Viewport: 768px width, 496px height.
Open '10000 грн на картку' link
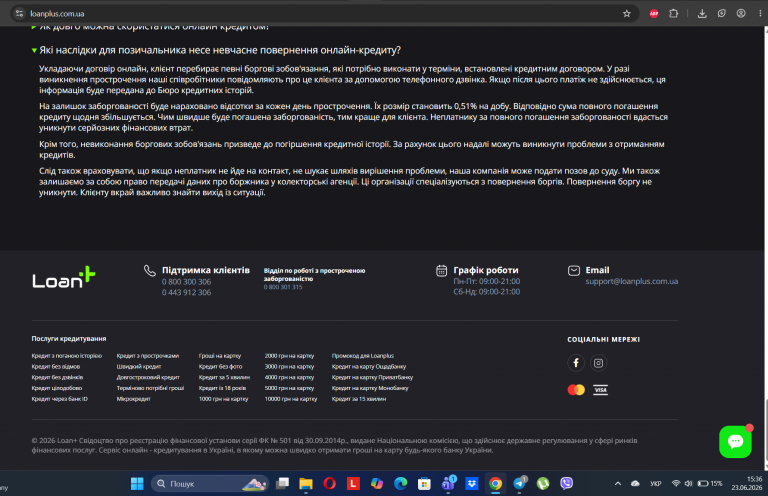(291, 399)
